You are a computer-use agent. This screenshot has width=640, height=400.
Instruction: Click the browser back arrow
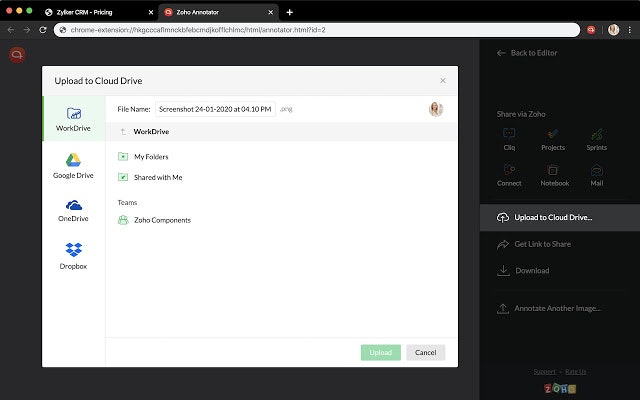click(x=11, y=30)
